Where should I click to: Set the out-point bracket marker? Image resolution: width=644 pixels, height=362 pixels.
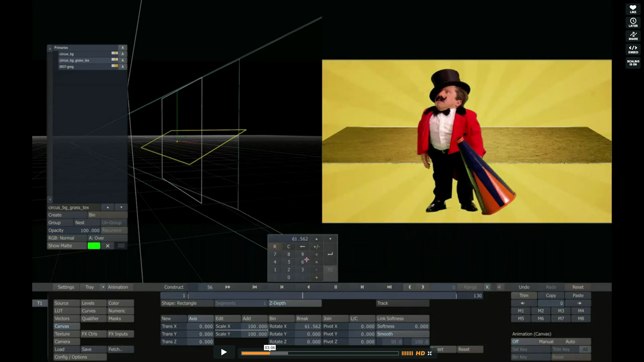(x=423, y=287)
